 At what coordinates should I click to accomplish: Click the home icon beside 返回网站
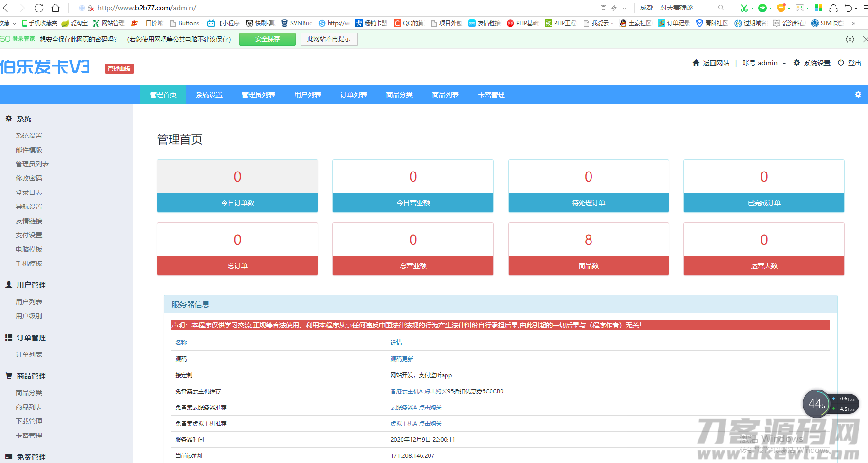(695, 63)
